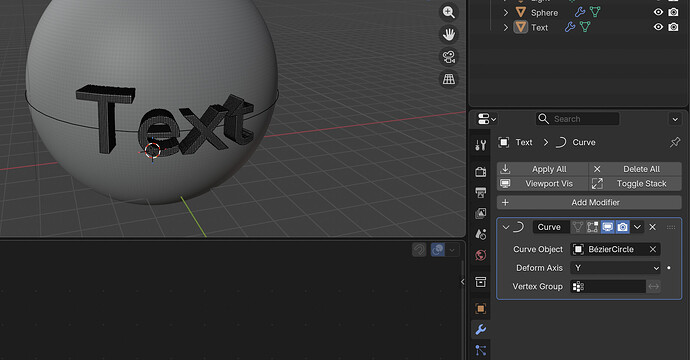Click the Toggle Stack button
Image resolution: width=690 pixels, height=360 pixels.
pos(635,184)
